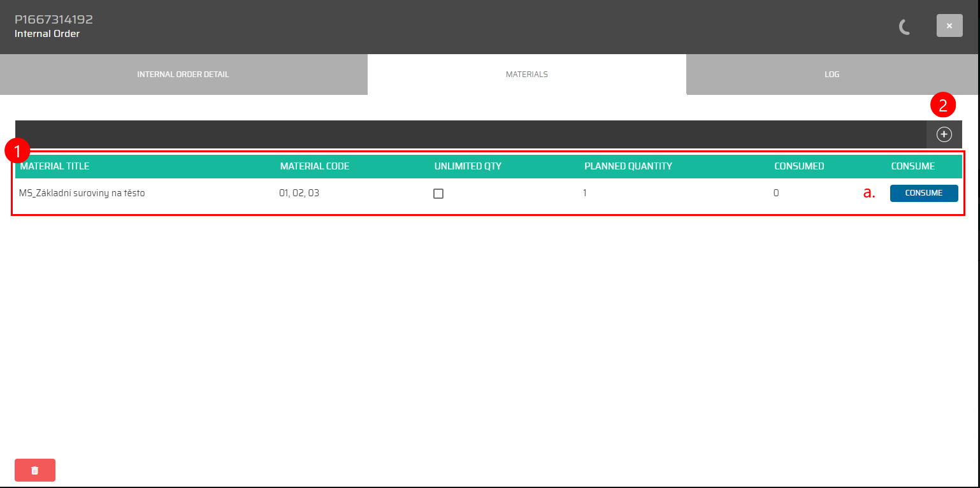Click the Consumed column header

799,166
